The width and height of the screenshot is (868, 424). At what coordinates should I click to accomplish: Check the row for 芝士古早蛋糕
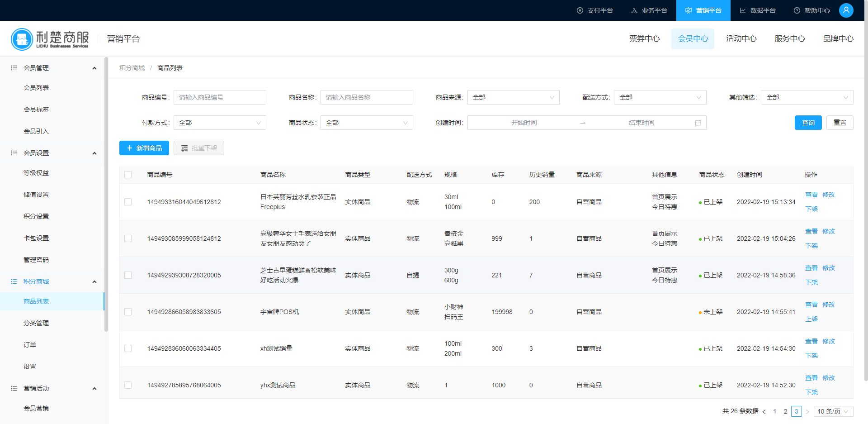point(128,275)
